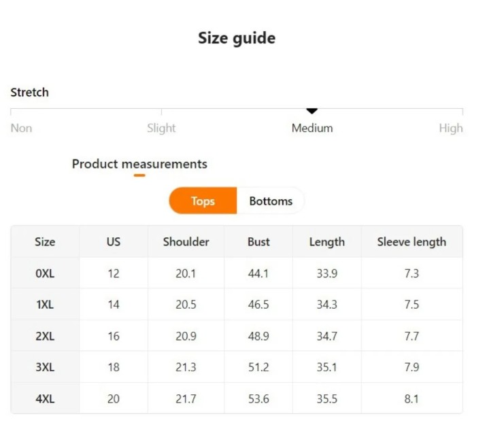Click the High stretch label
This screenshot has height=427, width=504.
pyautogui.click(x=451, y=128)
